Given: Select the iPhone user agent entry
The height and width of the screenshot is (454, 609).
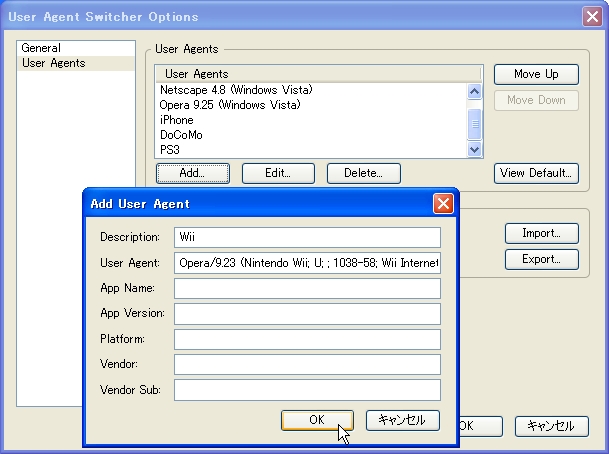Looking at the screenshot, I should click(311, 120).
